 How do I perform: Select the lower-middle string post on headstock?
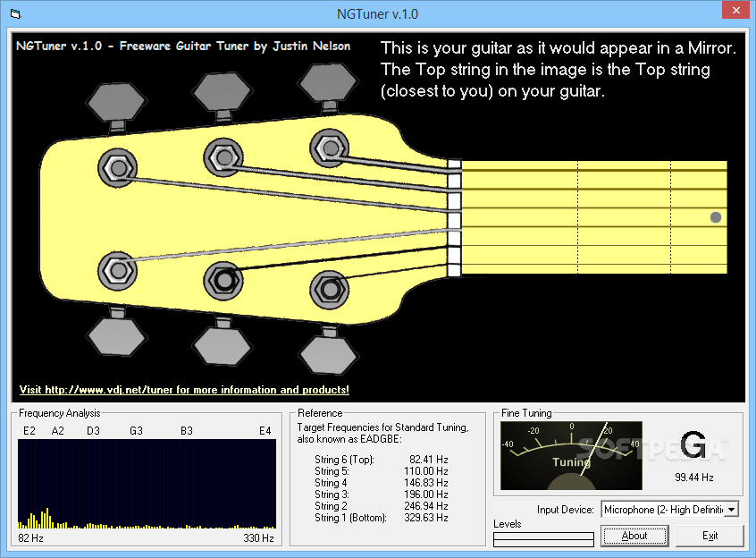point(223,281)
